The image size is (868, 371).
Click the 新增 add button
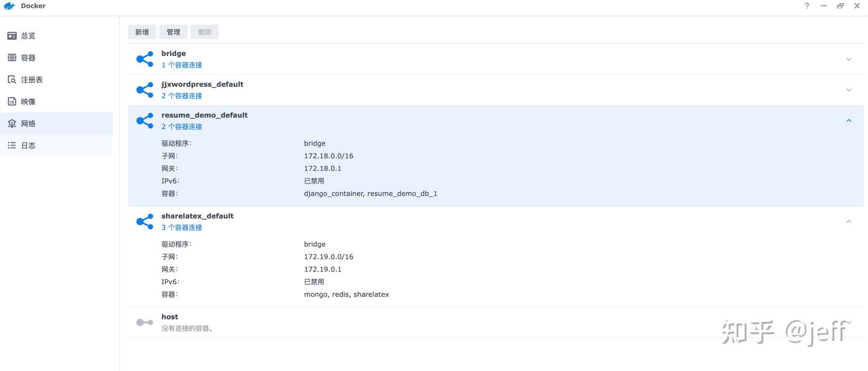[x=142, y=31]
